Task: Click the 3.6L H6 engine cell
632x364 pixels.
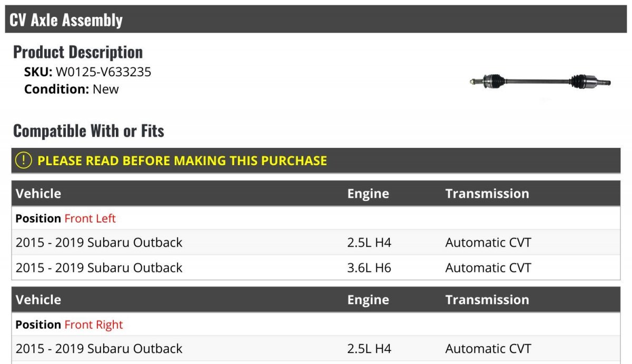Action: pyautogui.click(x=369, y=268)
